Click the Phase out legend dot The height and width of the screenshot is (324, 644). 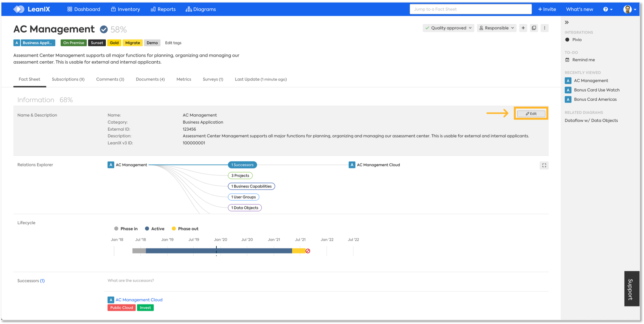click(x=174, y=228)
